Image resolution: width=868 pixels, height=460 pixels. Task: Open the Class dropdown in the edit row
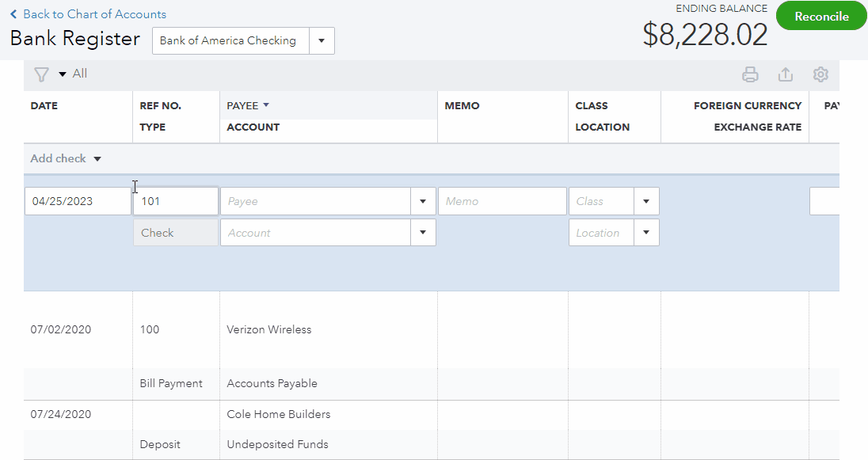point(647,200)
